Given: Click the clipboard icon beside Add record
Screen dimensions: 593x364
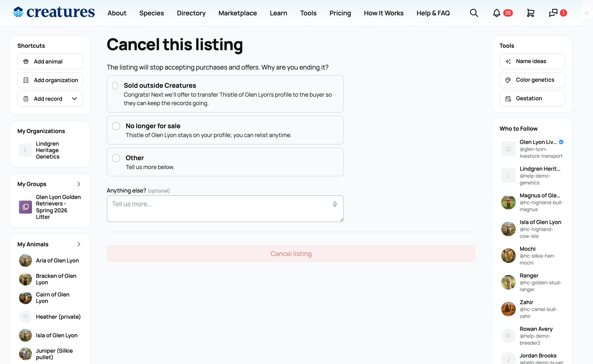Looking at the screenshot, I should pos(26,99).
